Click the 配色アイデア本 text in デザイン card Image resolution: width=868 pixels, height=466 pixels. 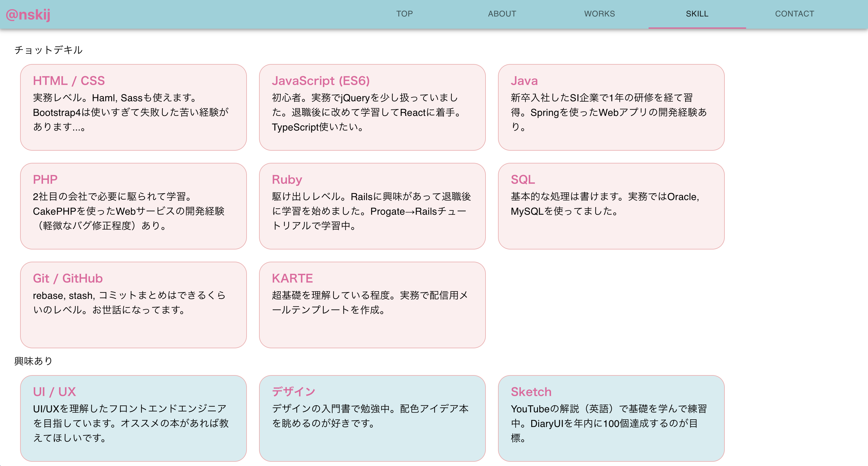click(x=434, y=409)
